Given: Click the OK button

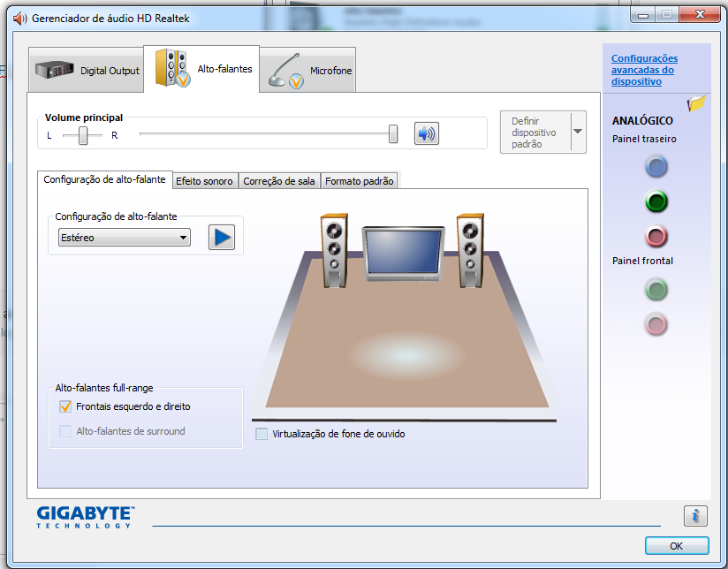Looking at the screenshot, I should click(677, 546).
